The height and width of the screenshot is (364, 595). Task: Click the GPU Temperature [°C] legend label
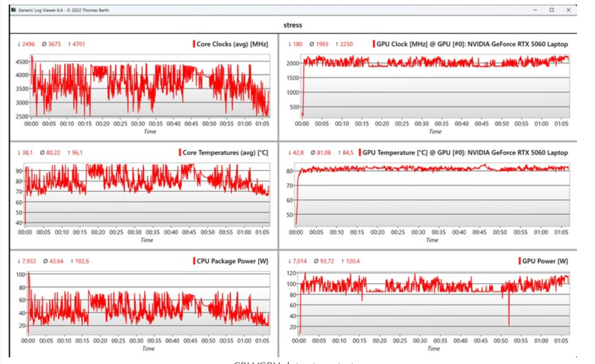click(x=465, y=152)
